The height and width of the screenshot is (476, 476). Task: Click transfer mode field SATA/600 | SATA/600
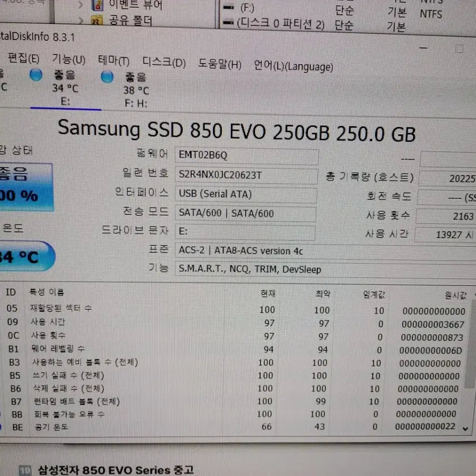pyautogui.click(x=245, y=214)
